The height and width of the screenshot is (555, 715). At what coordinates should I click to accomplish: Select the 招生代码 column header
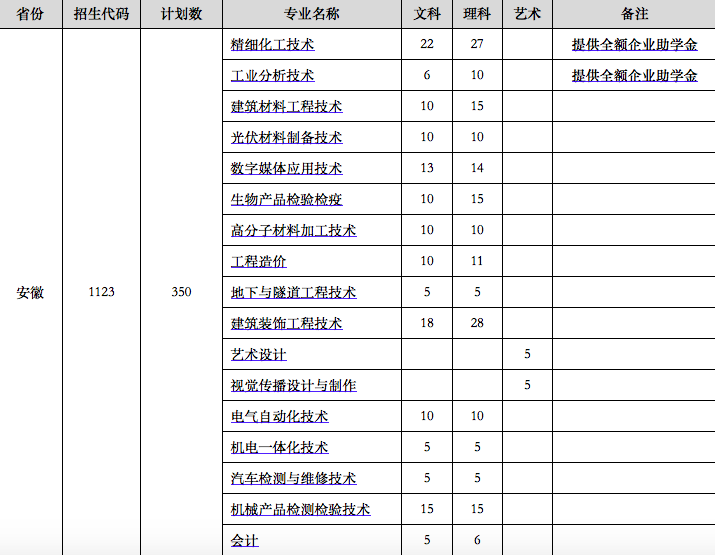[101, 14]
